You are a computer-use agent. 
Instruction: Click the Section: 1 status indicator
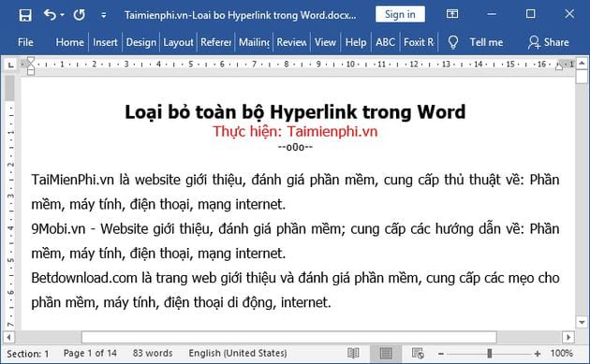click(x=28, y=354)
